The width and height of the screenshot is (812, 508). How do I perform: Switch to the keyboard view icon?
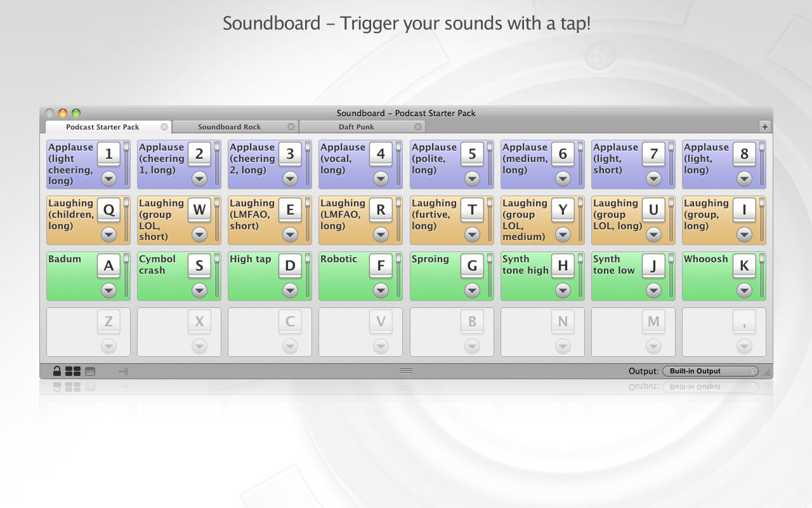(90, 371)
